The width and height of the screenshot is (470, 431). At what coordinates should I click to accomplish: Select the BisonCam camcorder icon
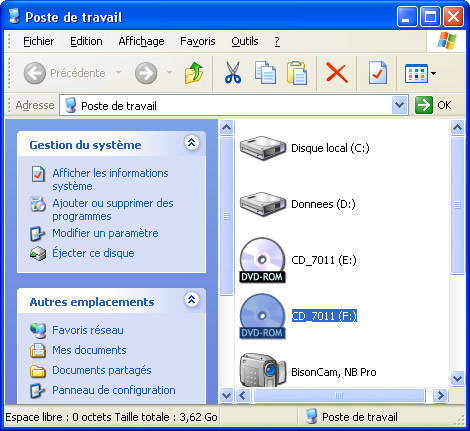(x=263, y=370)
